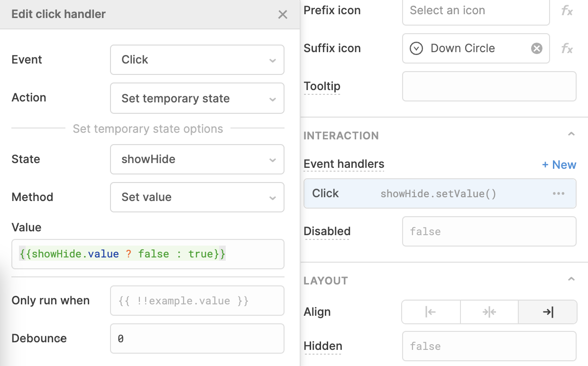Clear the Down Circle suffix icon
Screen dimensions: 588x366
[536, 48]
